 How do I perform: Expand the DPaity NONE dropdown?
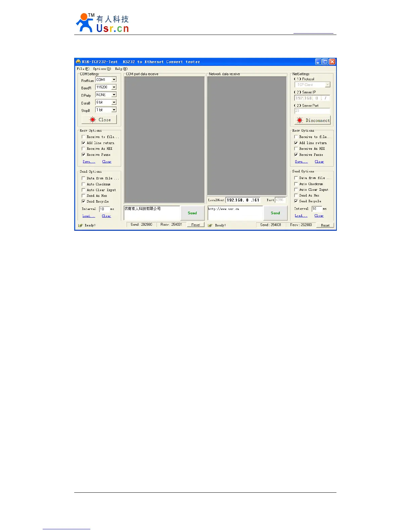114,95
